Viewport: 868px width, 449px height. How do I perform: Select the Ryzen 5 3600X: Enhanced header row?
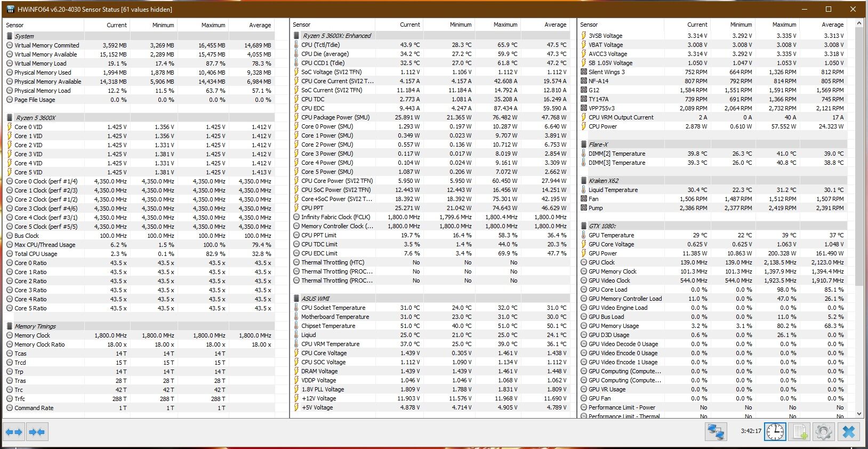pos(430,36)
